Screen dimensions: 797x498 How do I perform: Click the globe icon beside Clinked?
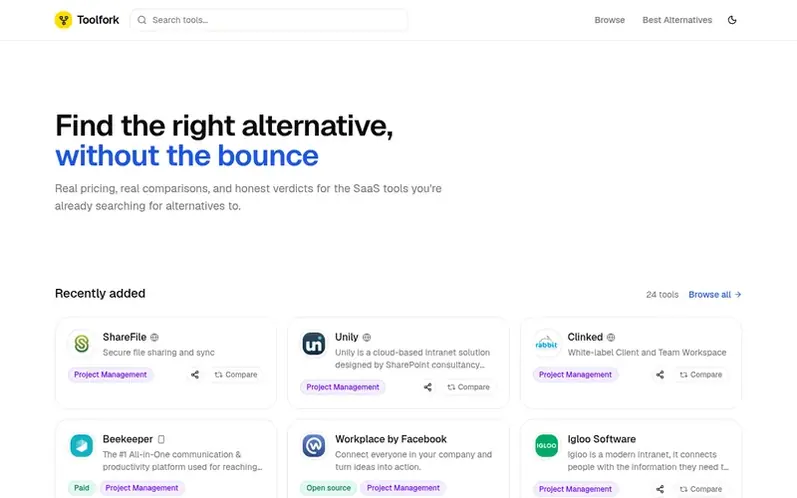[x=611, y=337]
